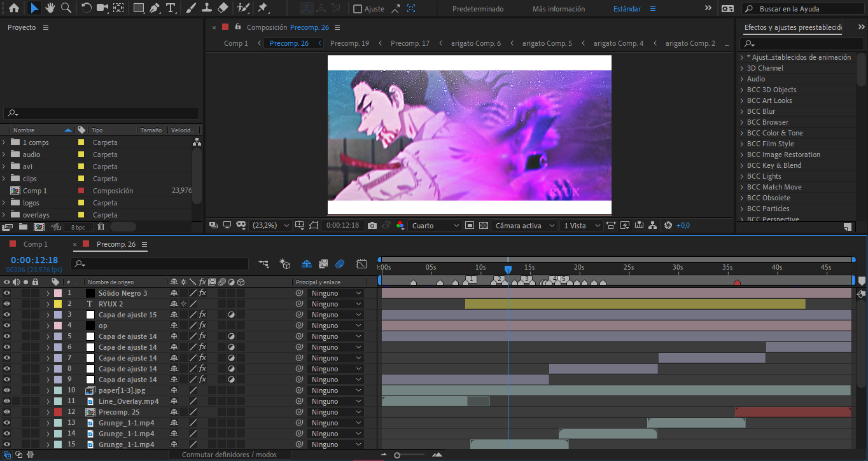Select the Roto Brush tool

(x=242, y=8)
